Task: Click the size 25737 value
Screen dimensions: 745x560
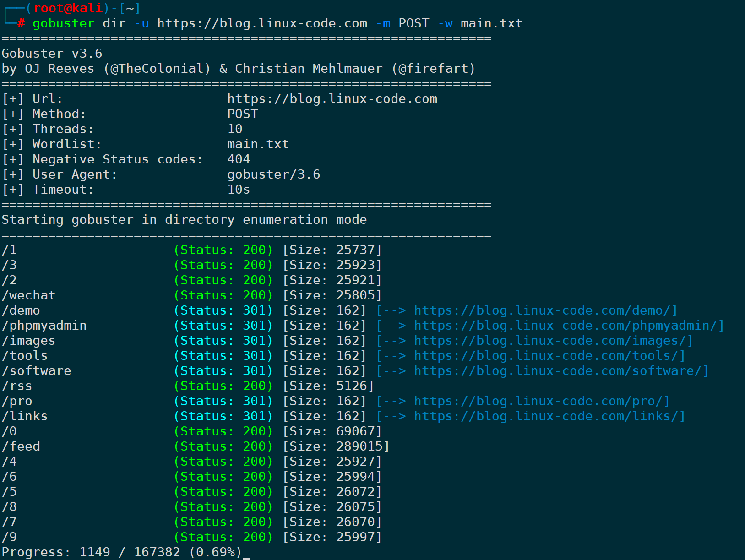Action: [356, 250]
